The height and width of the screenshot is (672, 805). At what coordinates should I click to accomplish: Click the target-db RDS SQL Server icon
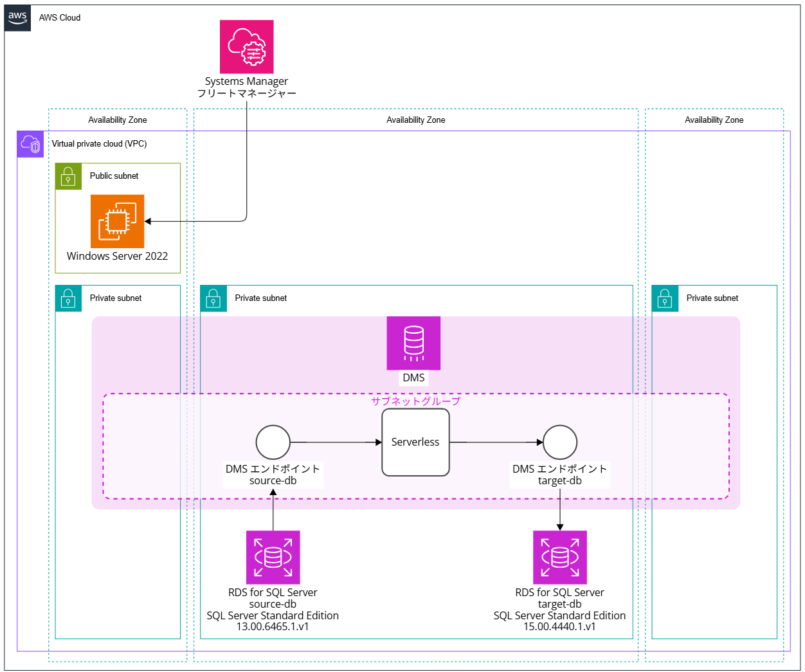pyautogui.click(x=560, y=558)
